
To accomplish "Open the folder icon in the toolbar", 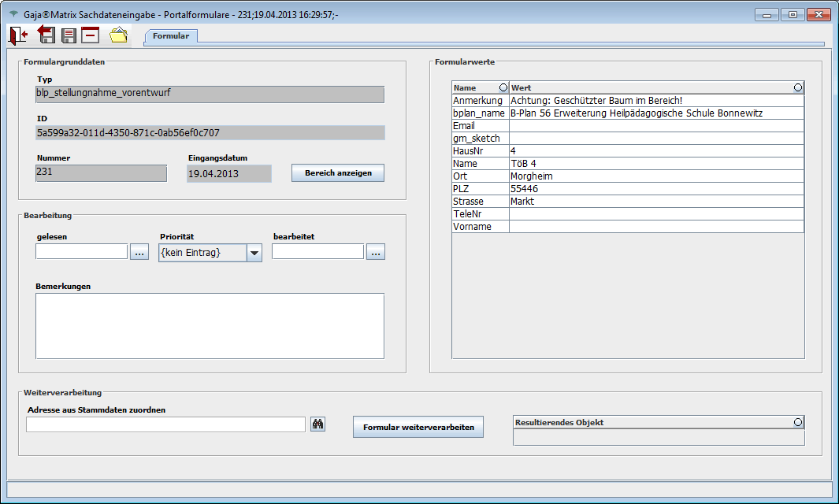I will coord(118,35).
